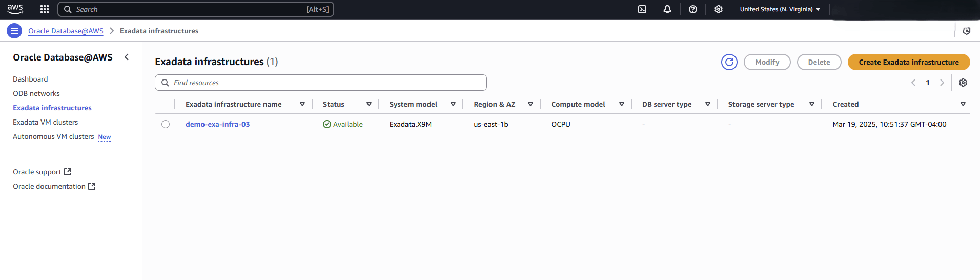
Task: Open table preferences gear icon
Action: click(x=963, y=83)
